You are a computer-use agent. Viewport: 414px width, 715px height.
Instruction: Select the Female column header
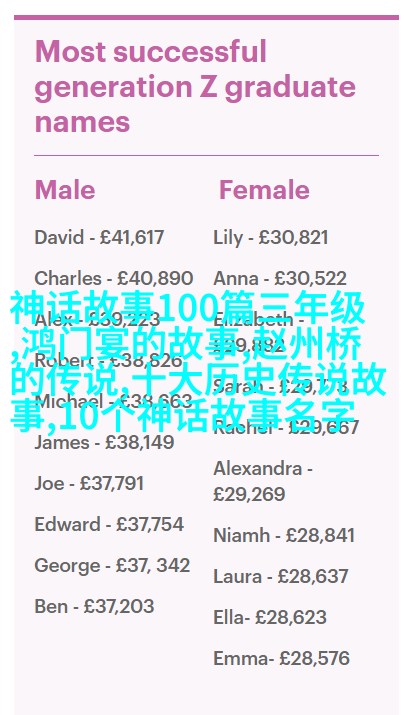pyautogui.click(x=264, y=190)
